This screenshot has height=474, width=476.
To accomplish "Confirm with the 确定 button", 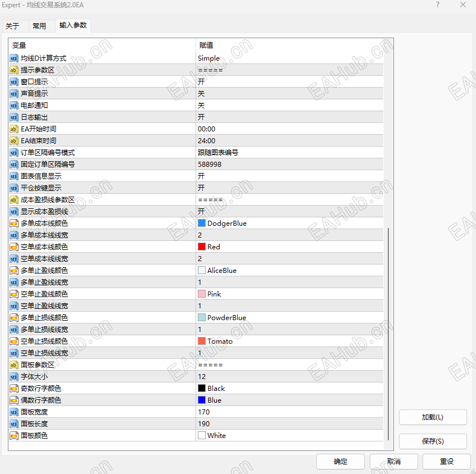I will (341, 462).
